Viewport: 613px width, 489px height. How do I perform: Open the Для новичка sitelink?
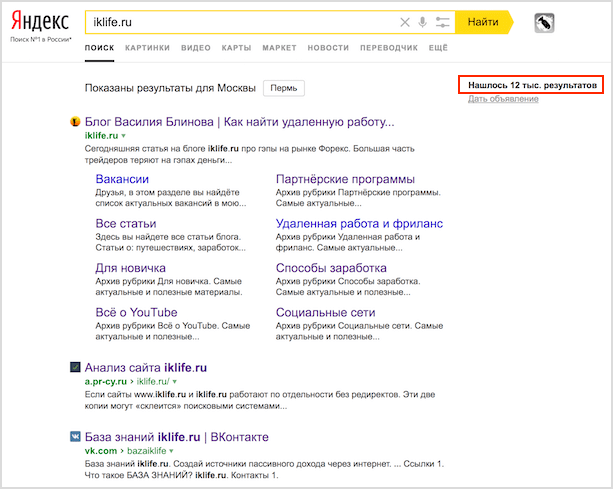[131, 268]
